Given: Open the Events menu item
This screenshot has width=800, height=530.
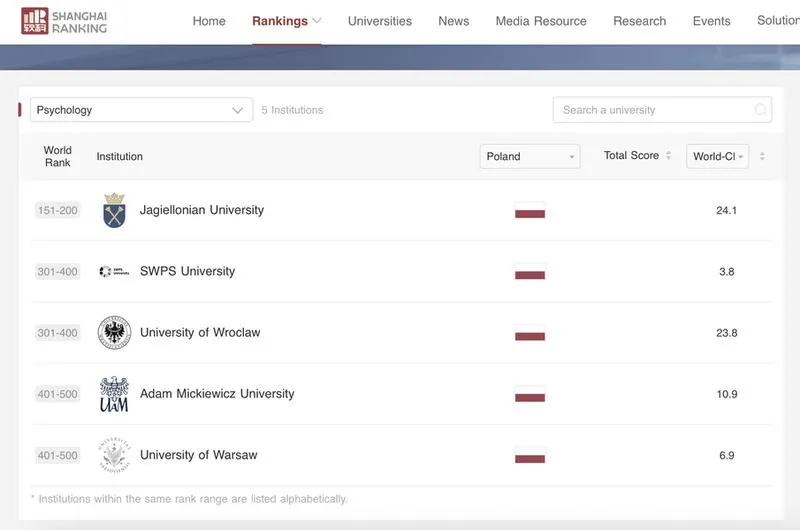Looking at the screenshot, I should [712, 21].
